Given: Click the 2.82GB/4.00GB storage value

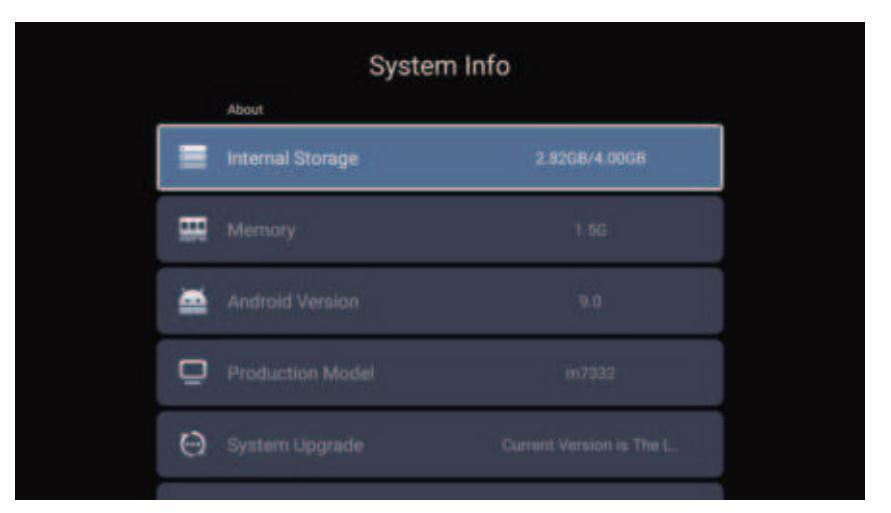Looking at the screenshot, I should [x=594, y=158].
